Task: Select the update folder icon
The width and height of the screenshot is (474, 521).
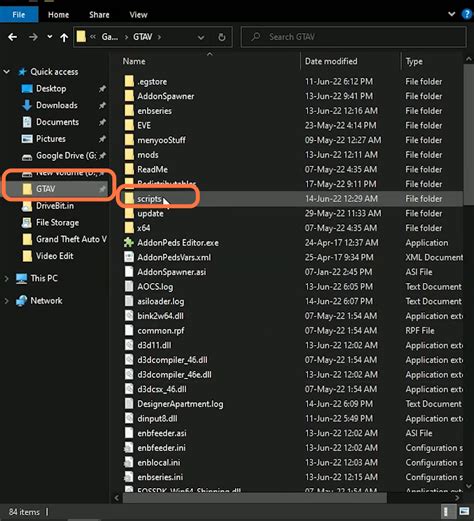Action: coord(129,213)
